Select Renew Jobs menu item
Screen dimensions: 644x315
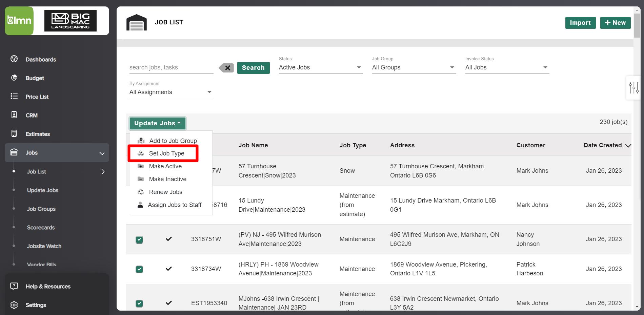click(171, 192)
